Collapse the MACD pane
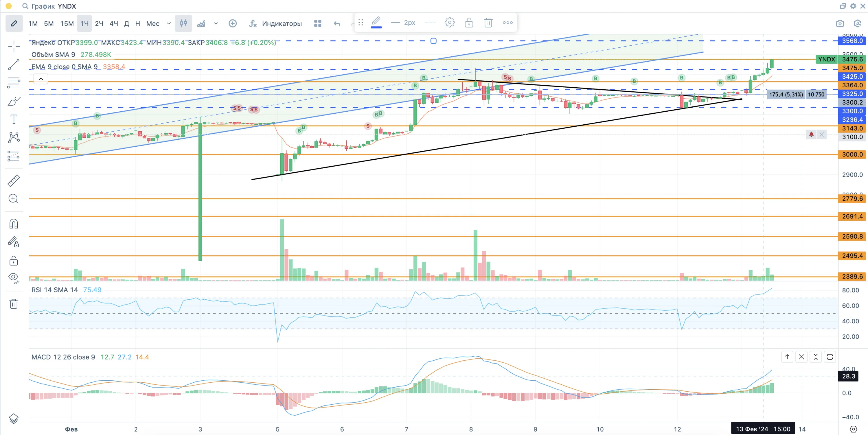This screenshot has width=868, height=435. pyautogui.click(x=815, y=357)
